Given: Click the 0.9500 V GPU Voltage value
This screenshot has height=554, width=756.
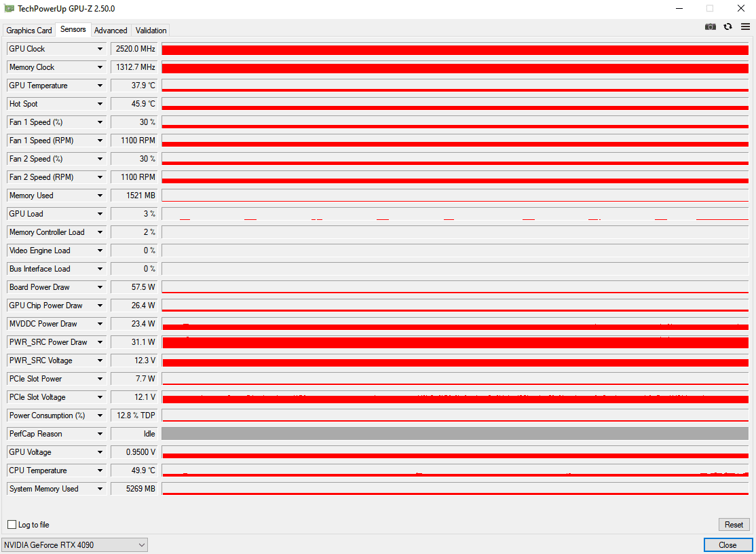Looking at the screenshot, I should click(134, 451).
